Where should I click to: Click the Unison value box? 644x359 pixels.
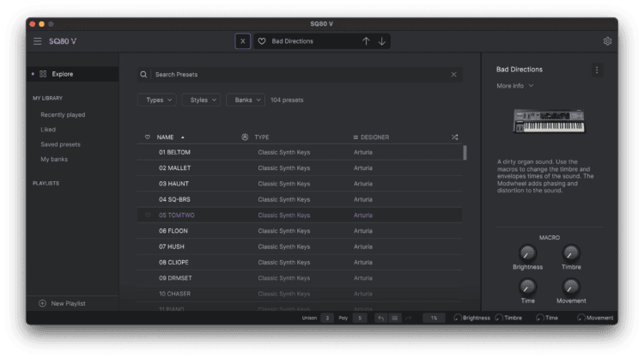[327, 318]
